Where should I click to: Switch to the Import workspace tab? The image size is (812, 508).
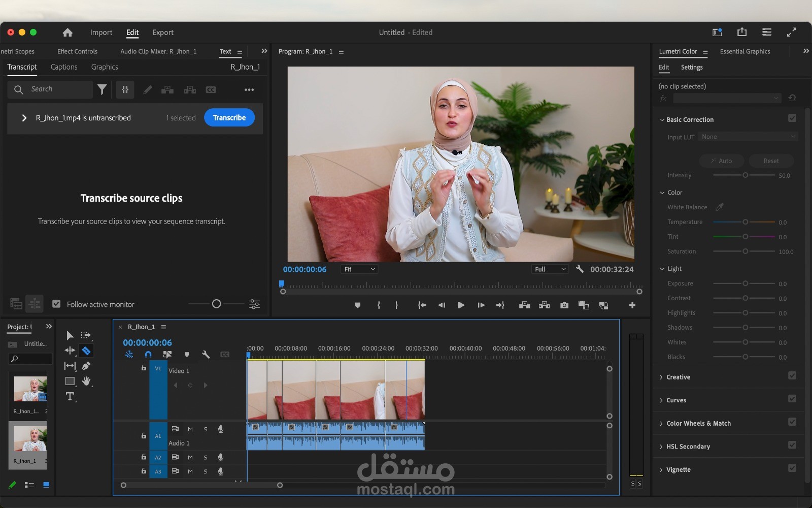pyautogui.click(x=101, y=33)
